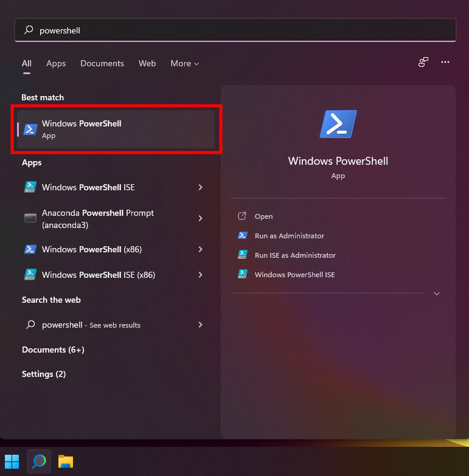Open the Windows PowerShell best match result
The width and height of the screenshot is (469, 476).
116,129
